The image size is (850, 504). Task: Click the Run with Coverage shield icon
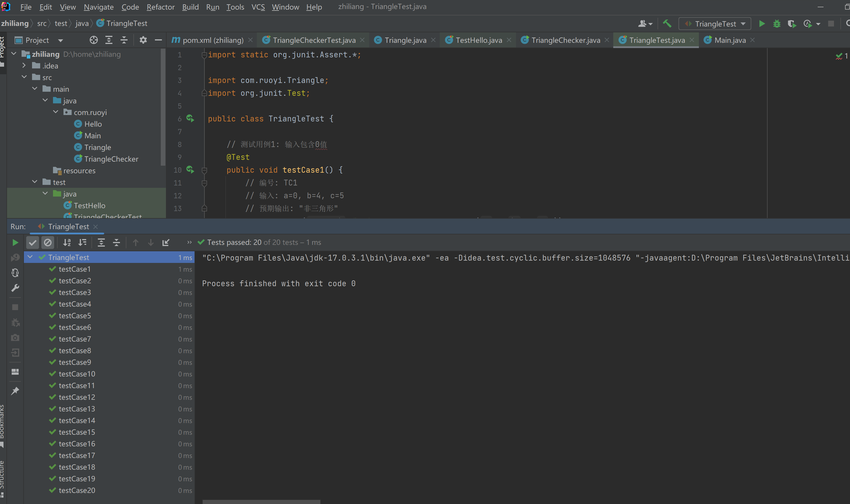pos(791,24)
